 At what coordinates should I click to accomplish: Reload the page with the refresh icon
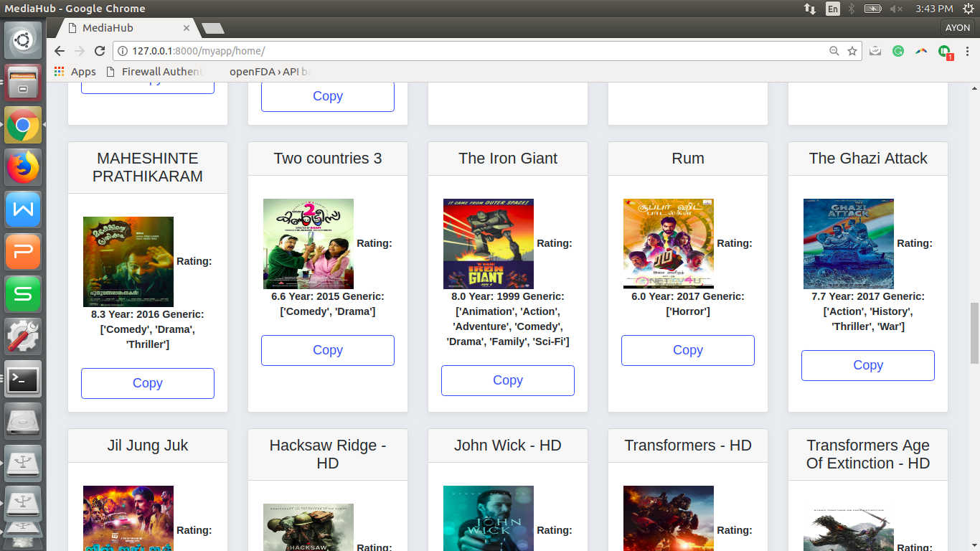click(x=100, y=51)
